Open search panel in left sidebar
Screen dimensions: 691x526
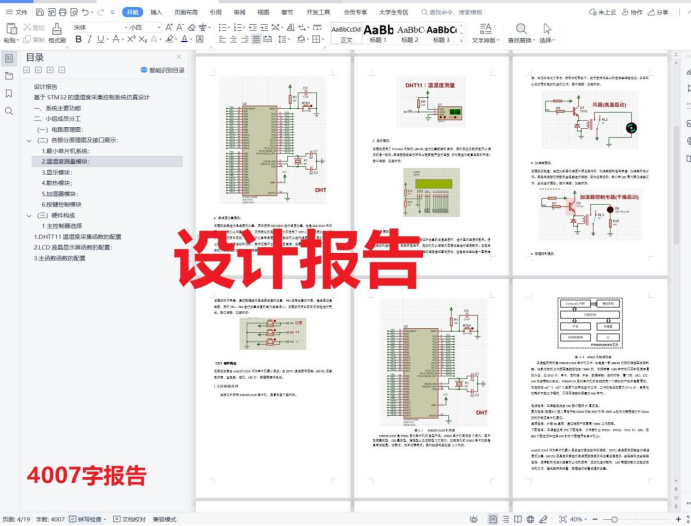coord(9,111)
